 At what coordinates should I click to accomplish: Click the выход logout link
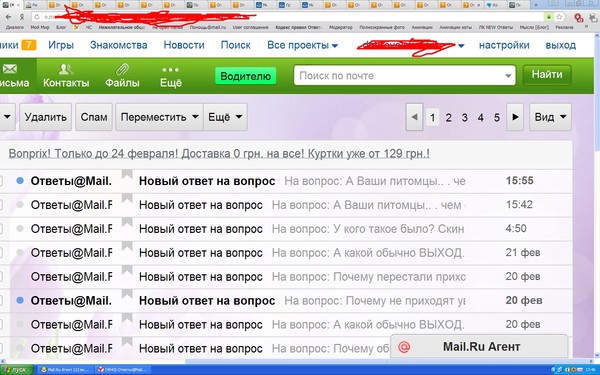pyautogui.click(x=561, y=45)
